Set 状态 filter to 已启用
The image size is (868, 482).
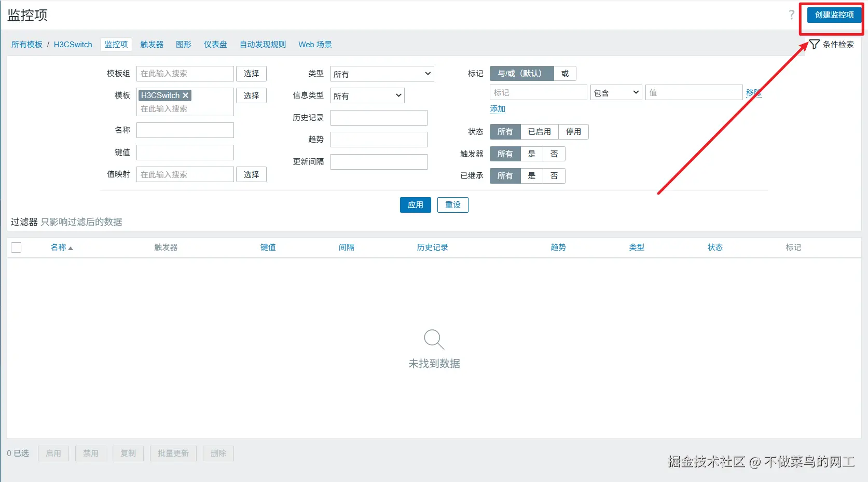(x=540, y=132)
